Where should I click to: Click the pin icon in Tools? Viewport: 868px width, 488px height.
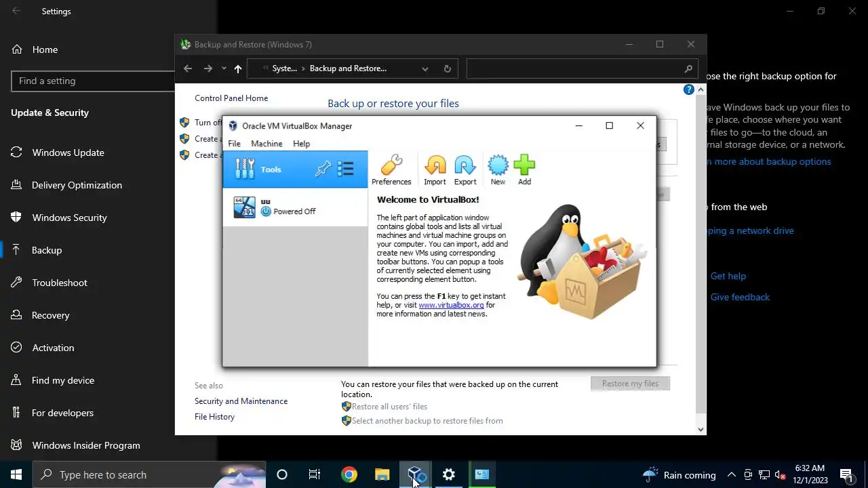(323, 169)
